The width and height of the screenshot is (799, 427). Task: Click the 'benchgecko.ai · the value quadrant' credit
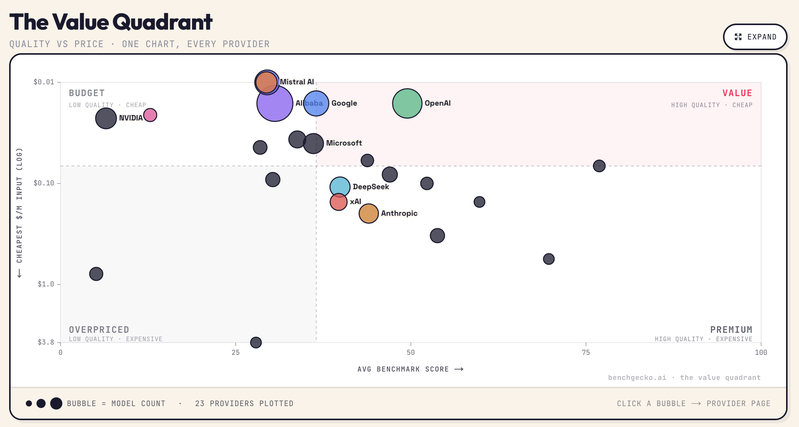(684, 378)
